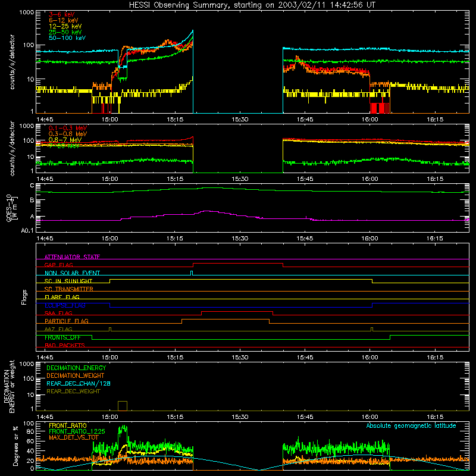
Task: Pick the 'SC_IN_SUNLIGHT' flag label
Action: (x=68, y=281)
